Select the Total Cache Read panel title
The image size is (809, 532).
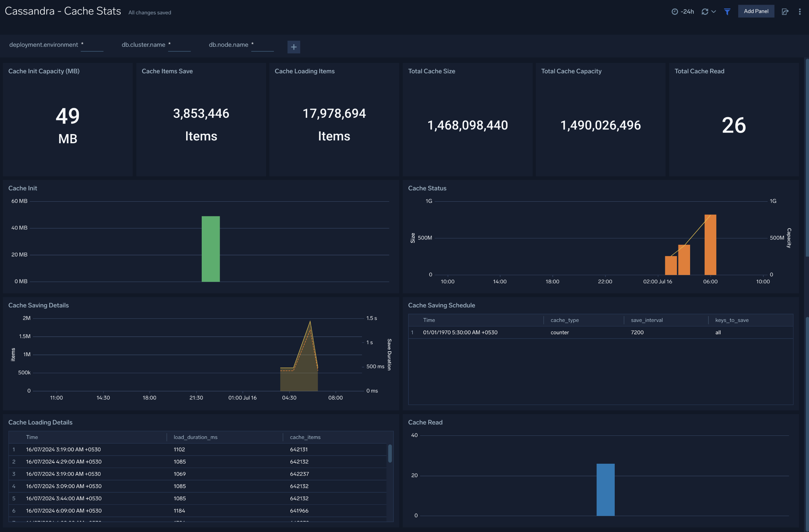699,71
